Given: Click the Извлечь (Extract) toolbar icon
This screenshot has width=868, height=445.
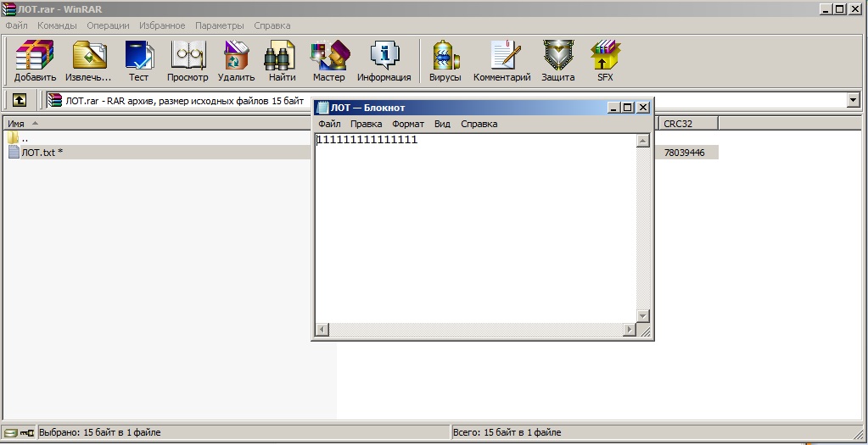Looking at the screenshot, I should (x=88, y=61).
